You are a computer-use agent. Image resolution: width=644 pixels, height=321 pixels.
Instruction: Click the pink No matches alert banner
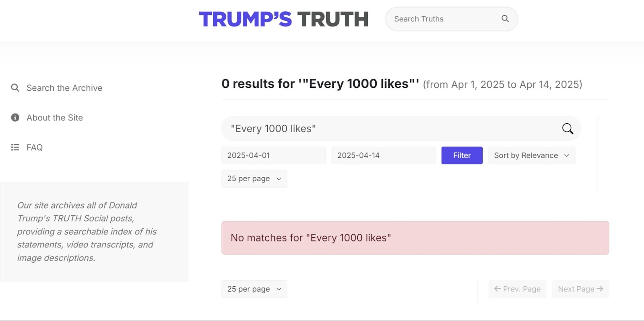(x=415, y=238)
